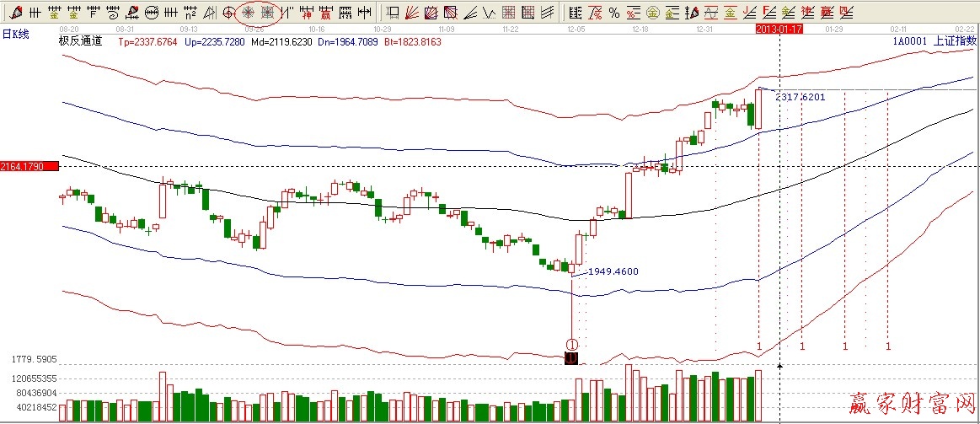This screenshot has height=424, width=980.
Task: Select the first pen tool icon
Action: [16, 12]
